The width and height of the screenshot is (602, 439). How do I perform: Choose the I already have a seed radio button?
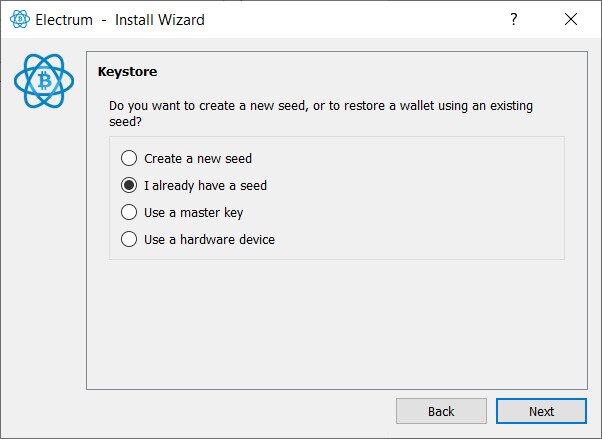coord(128,185)
